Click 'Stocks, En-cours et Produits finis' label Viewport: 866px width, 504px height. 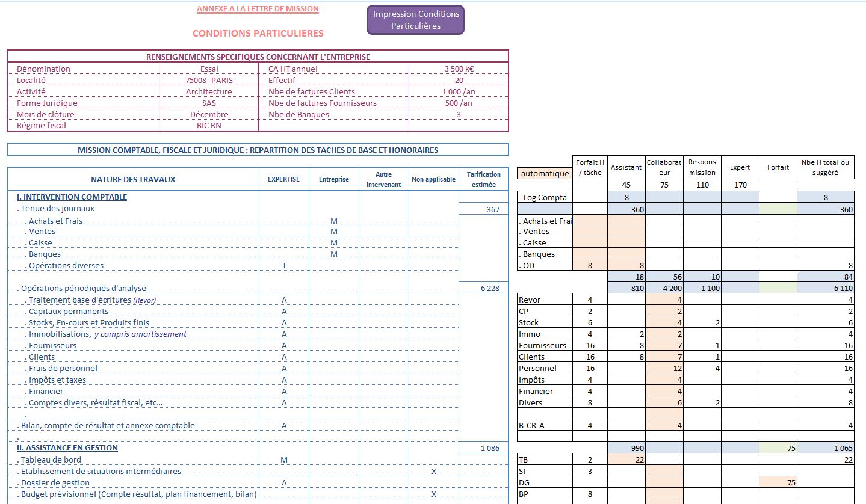point(87,322)
